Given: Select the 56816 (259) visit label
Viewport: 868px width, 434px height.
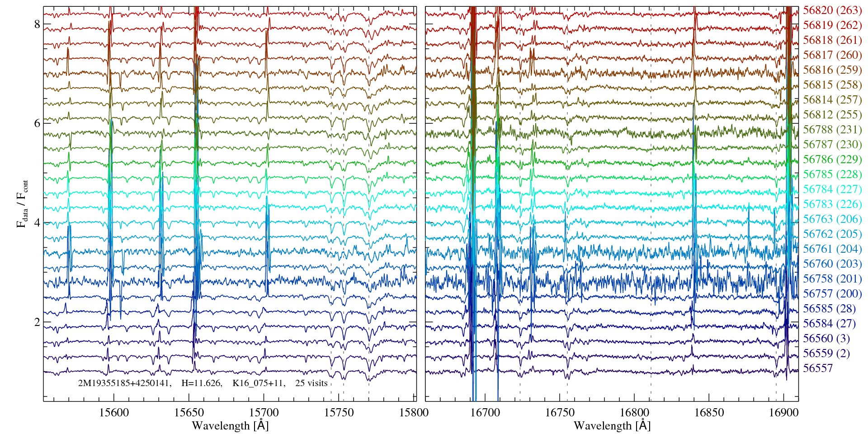Looking at the screenshot, I should 832,70.
